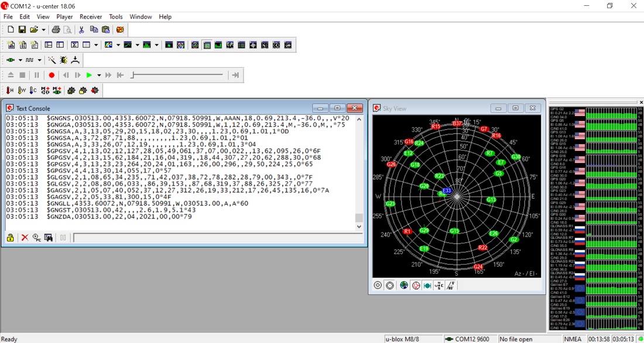The image size is (644, 343).
Task: Open the Receiver menu
Action: 91,17
